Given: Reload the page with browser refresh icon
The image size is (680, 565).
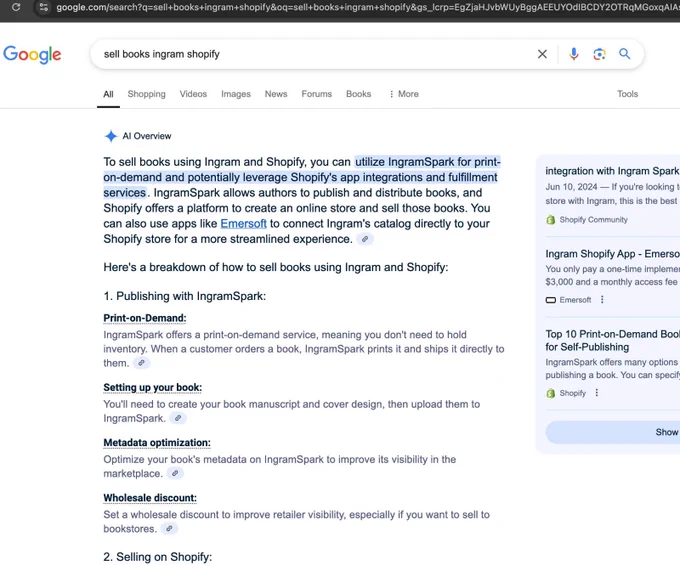Looking at the screenshot, I should pyautogui.click(x=16, y=7).
